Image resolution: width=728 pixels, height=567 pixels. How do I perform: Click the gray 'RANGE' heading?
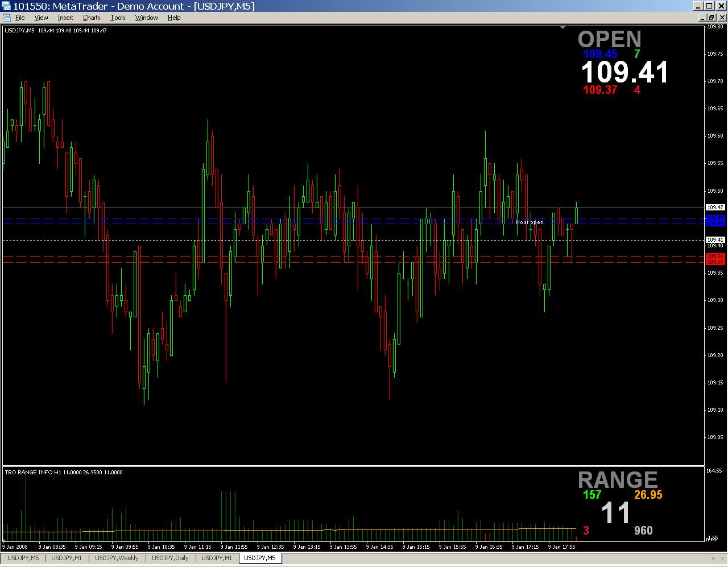click(618, 479)
